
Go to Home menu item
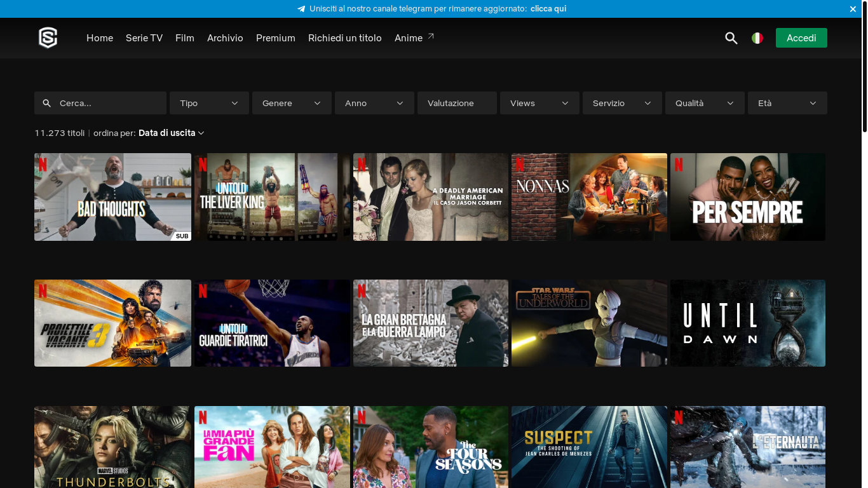pyautogui.click(x=100, y=38)
